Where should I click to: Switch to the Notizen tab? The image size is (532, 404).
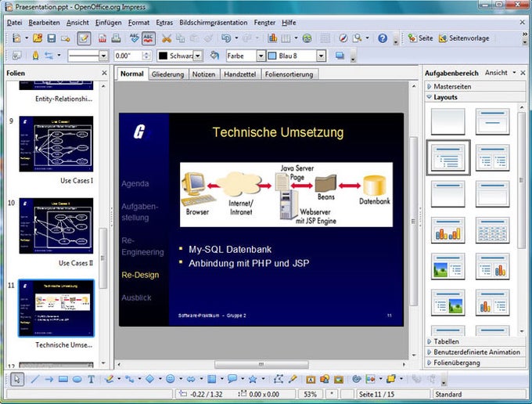tap(203, 74)
